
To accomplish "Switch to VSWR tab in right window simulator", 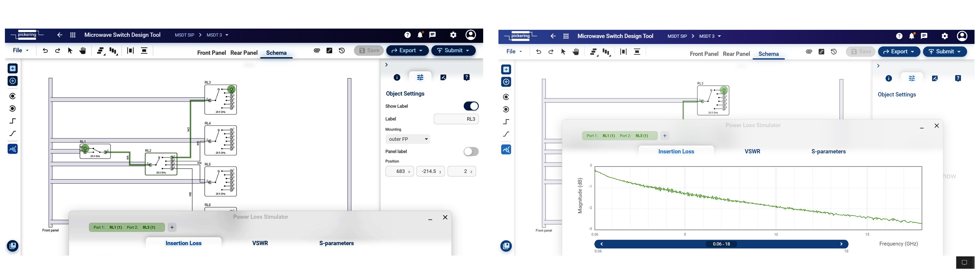I will pos(752,151).
